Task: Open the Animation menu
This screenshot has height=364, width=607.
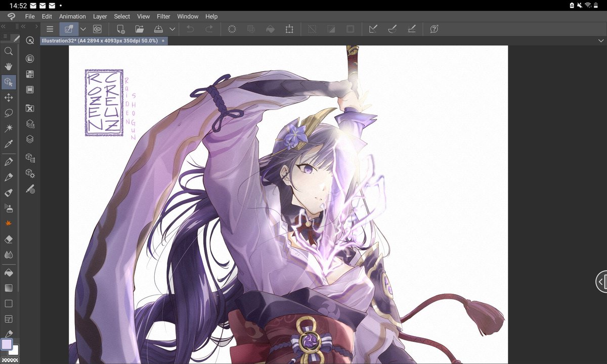Action: pyautogui.click(x=72, y=16)
